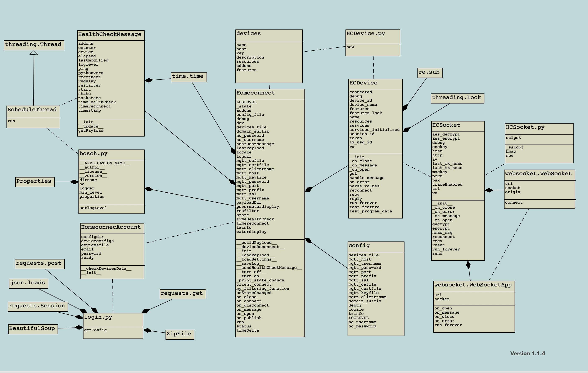
Task: Select the HCDevice class title
Action: point(363,83)
